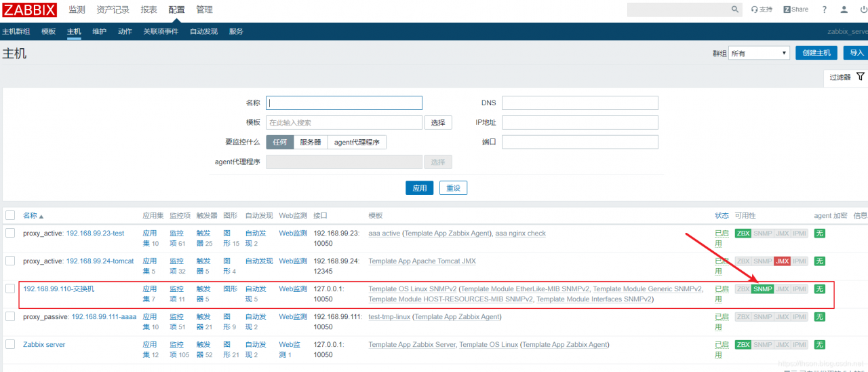This screenshot has width=868, height=372.
Task: Open the 资产记录 top menu
Action: (113, 10)
